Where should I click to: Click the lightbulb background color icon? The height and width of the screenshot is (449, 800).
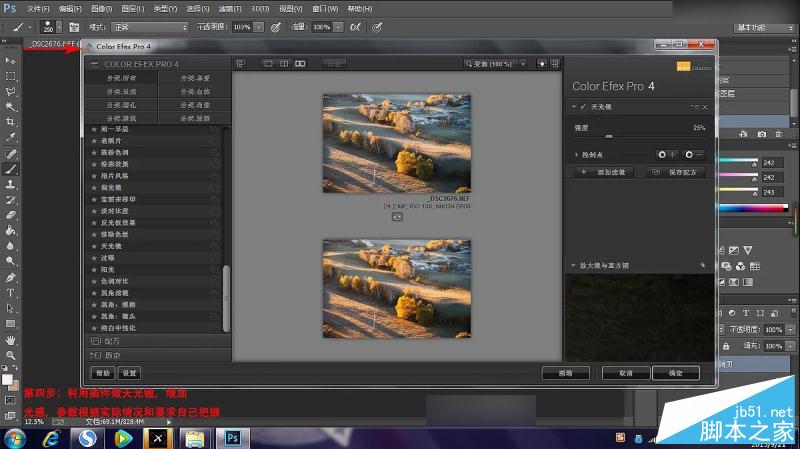[541, 64]
